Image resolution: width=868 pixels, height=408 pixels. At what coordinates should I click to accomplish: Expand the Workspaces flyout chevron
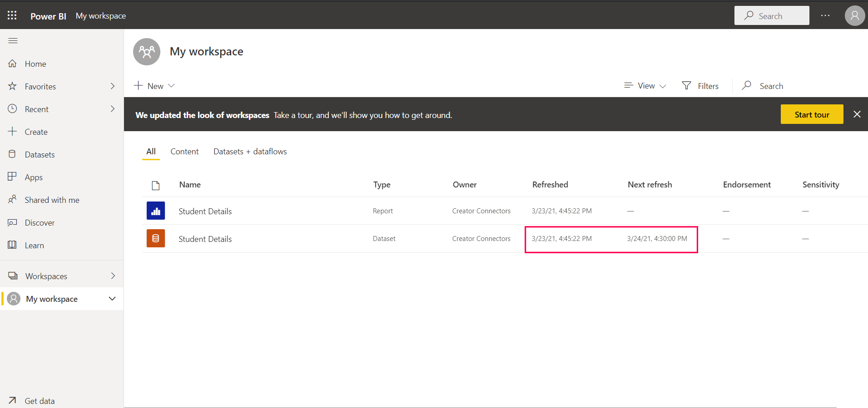(x=113, y=276)
